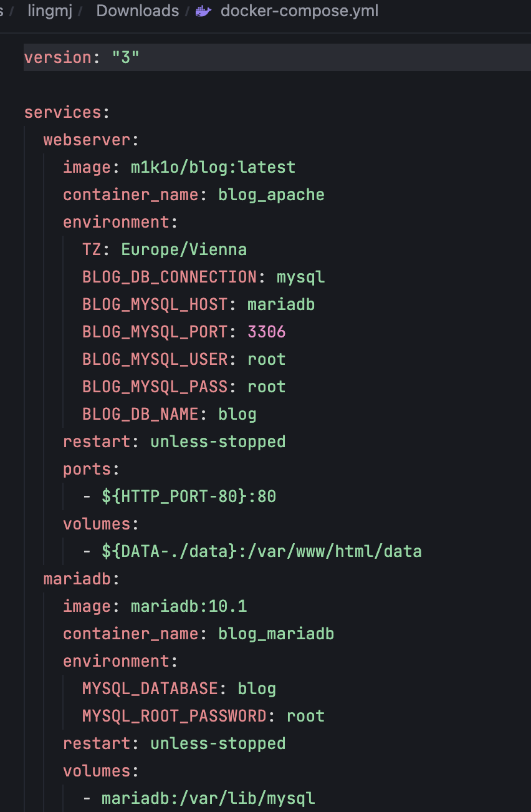Click the mariadb service key
531x812 pixels.
click(x=78, y=579)
